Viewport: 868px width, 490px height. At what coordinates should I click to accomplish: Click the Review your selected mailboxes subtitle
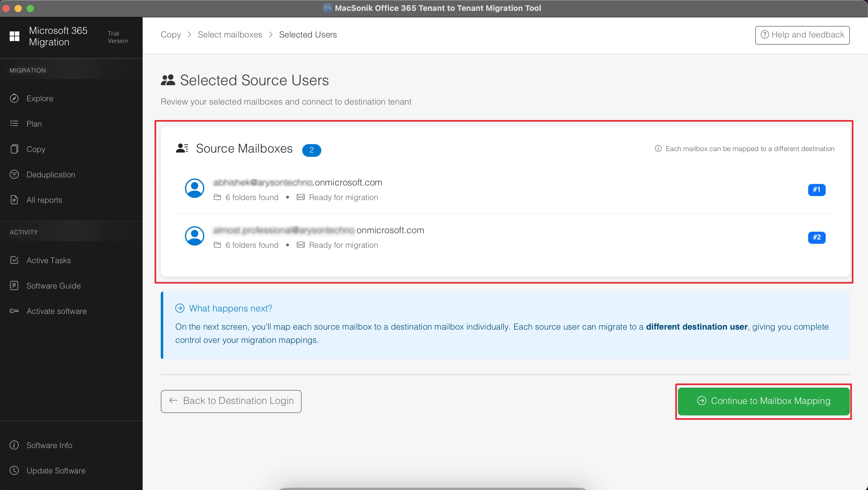click(286, 102)
